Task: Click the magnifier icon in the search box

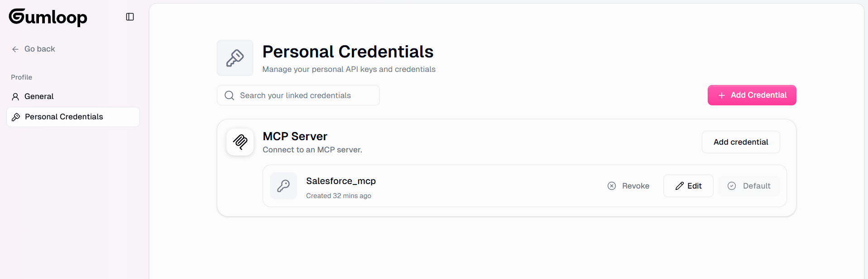Action: click(230, 95)
